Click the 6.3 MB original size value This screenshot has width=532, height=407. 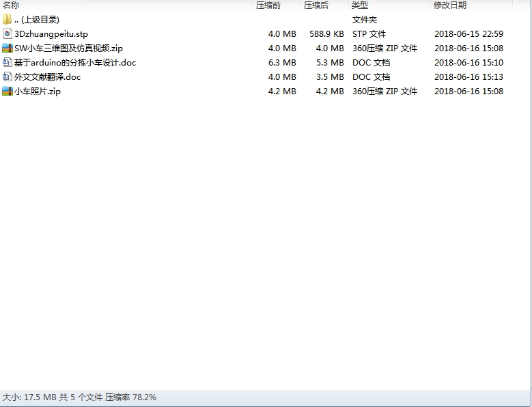click(x=282, y=63)
